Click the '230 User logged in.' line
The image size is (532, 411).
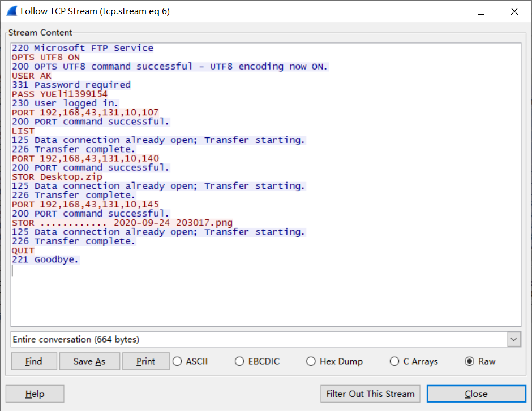pos(65,103)
